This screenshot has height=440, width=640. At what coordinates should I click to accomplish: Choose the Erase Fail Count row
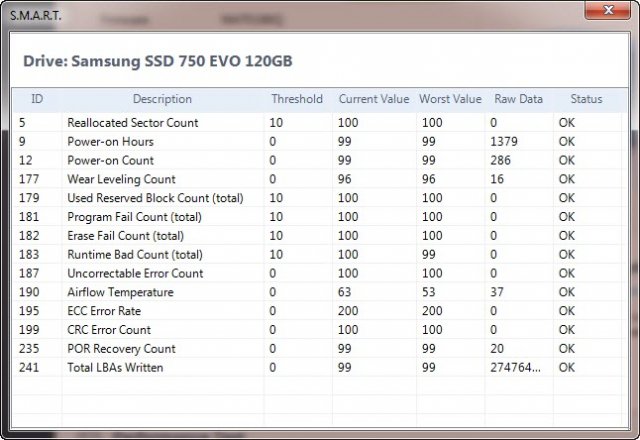tap(129, 236)
